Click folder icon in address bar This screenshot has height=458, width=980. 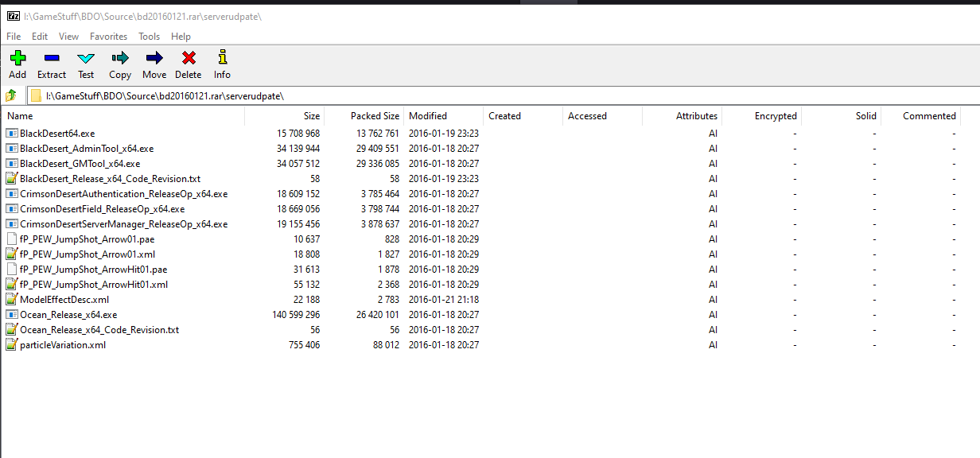point(36,95)
